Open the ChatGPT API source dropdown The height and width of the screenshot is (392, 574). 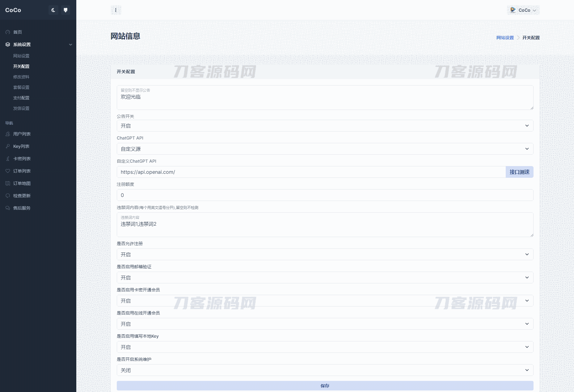pyautogui.click(x=325, y=149)
